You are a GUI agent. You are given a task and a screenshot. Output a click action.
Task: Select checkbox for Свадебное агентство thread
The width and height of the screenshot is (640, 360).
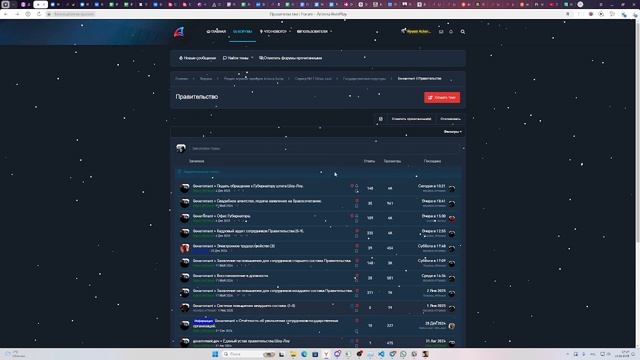point(356,206)
